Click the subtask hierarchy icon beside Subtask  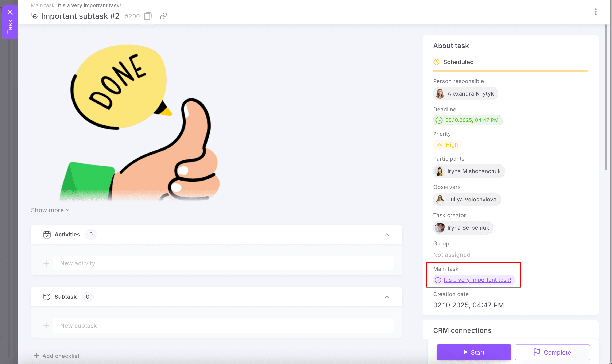[47, 297]
